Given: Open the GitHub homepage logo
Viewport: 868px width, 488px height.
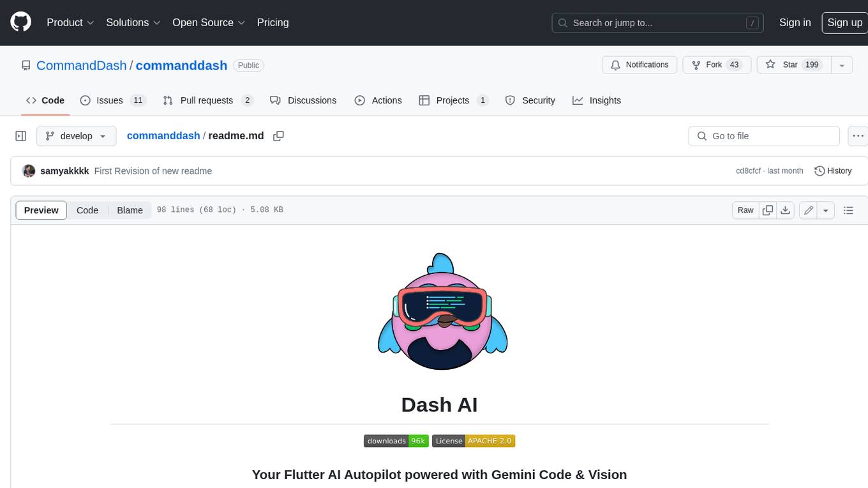Looking at the screenshot, I should click(x=20, y=22).
